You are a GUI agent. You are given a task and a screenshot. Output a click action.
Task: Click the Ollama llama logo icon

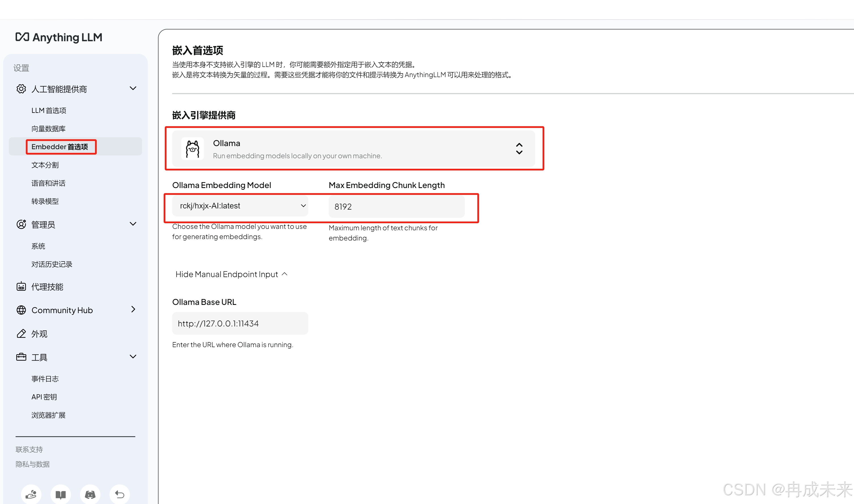pos(193,149)
